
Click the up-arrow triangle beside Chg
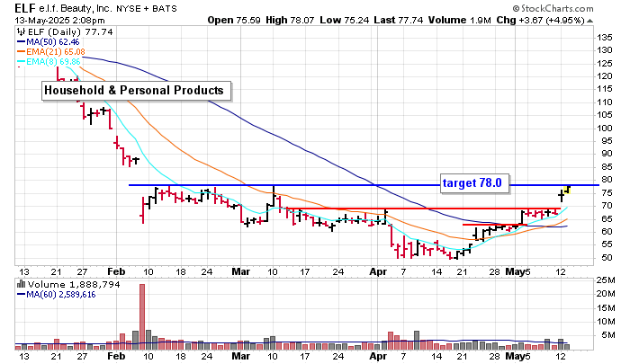589,21
